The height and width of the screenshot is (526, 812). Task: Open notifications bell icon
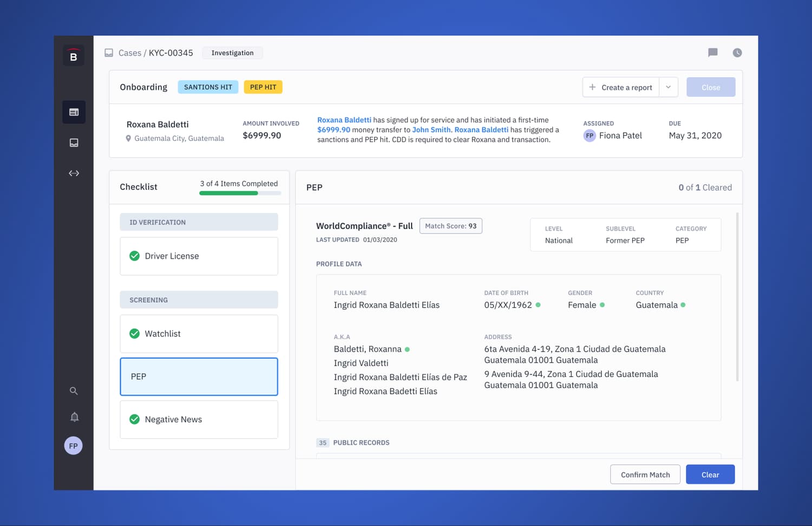tap(75, 417)
